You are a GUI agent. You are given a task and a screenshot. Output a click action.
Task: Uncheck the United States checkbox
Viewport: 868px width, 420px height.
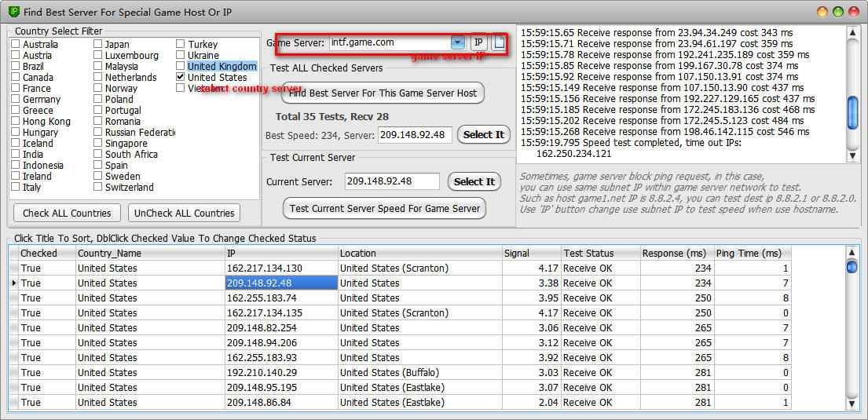[x=180, y=78]
